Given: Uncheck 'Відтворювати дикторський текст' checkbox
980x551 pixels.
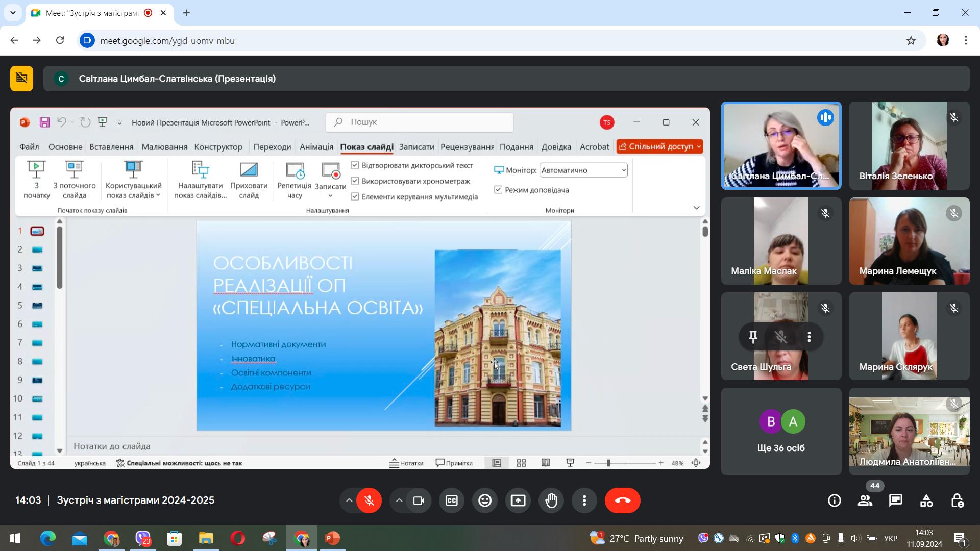Looking at the screenshot, I should point(355,165).
